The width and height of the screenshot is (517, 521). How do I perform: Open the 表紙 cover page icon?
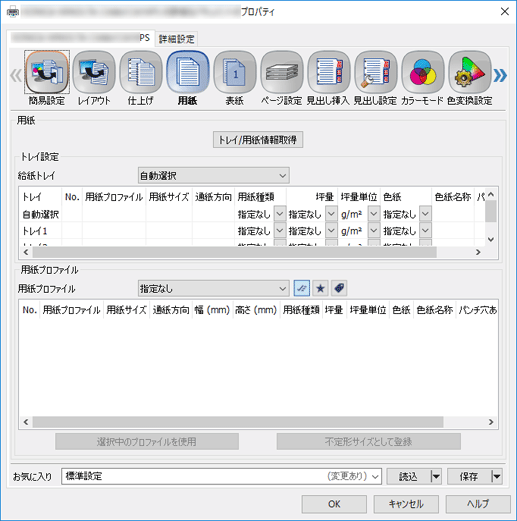point(235,72)
